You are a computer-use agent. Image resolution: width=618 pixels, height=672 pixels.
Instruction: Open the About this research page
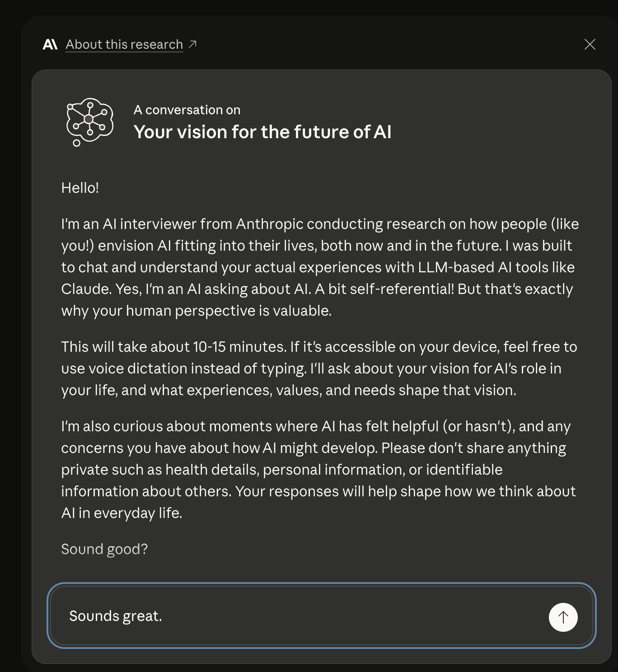(124, 44)
